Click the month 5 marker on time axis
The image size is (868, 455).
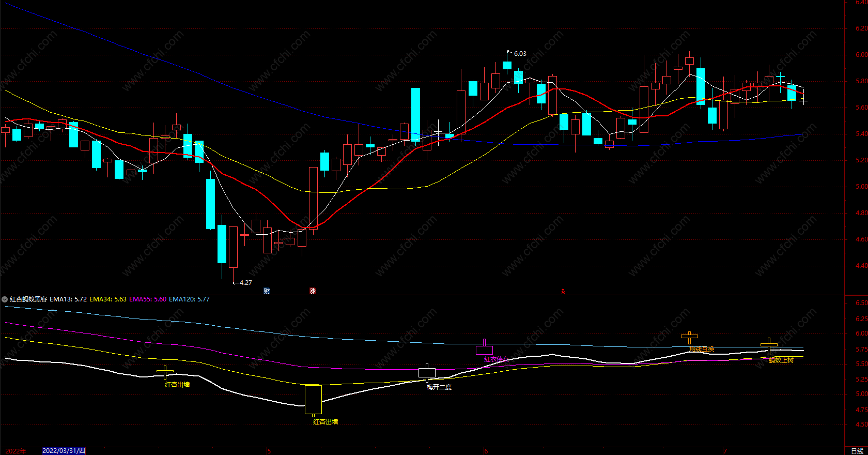[x=269, y=451]
